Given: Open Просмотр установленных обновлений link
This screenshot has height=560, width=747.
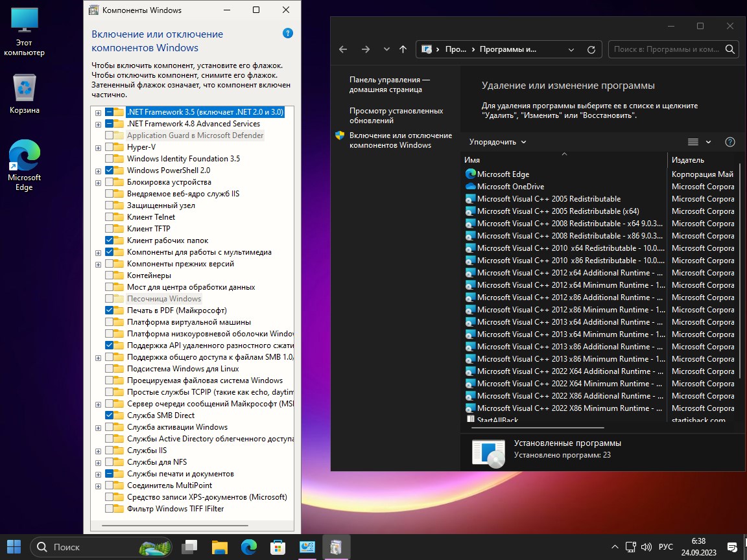Looking at the screenshot, I should 396,115.
